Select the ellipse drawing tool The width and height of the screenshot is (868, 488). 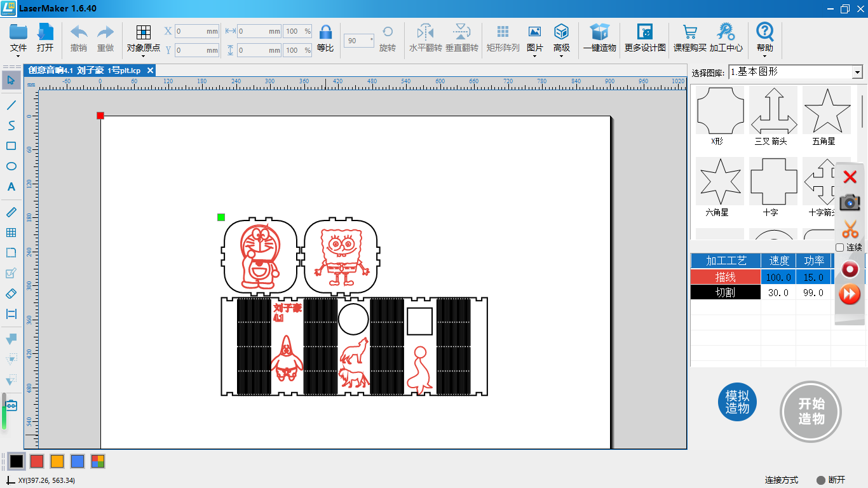coord(11,166)
